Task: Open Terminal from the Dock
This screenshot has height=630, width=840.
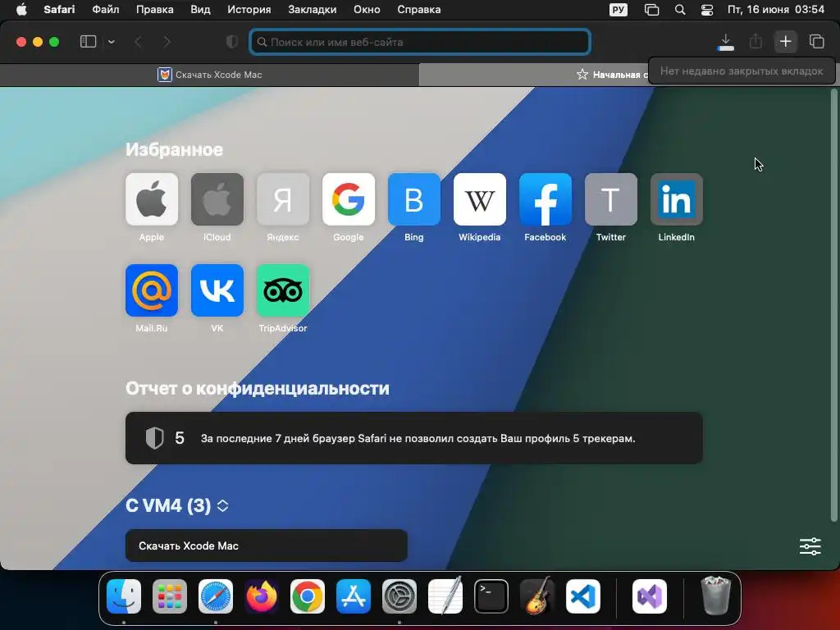Action: point(491,596)
